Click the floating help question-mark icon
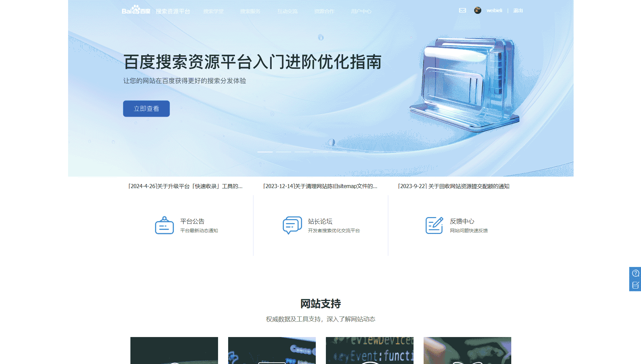 pyautogui.click(x=636, y=273)
